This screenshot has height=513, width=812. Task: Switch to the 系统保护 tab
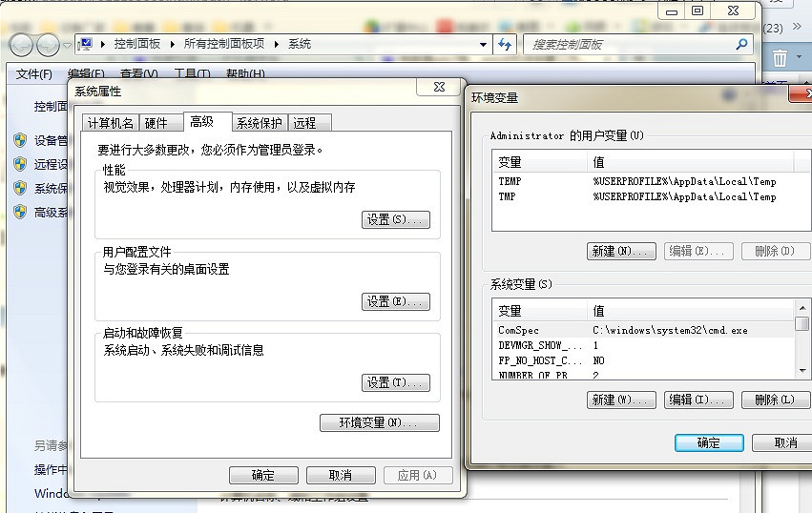(260, 123)
